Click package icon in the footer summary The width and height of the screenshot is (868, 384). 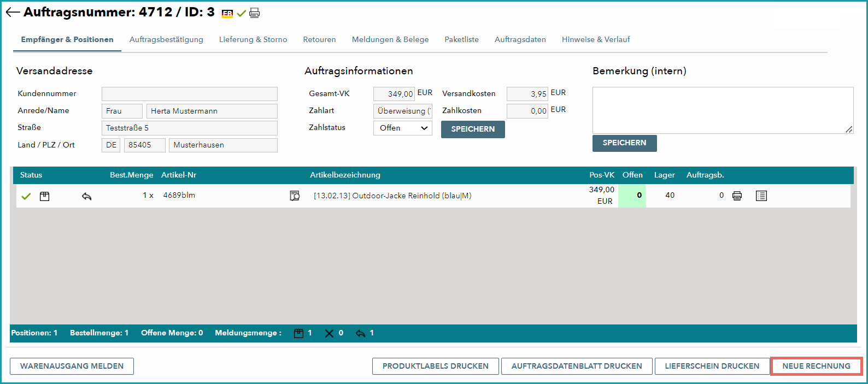(x=298, y=333)
